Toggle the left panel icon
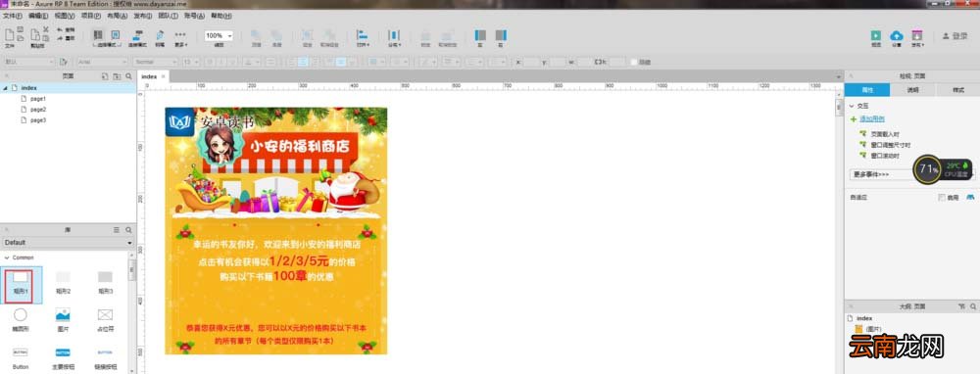The image size is (980, 374). (x=480, y=35)
